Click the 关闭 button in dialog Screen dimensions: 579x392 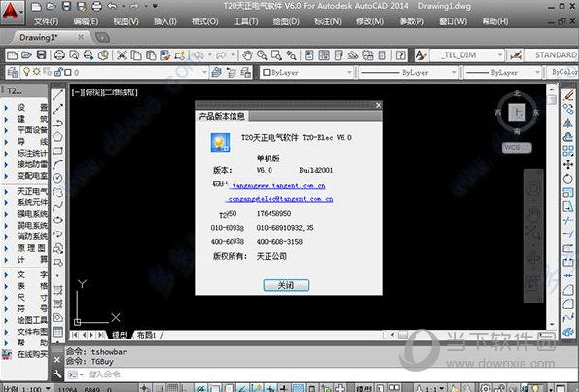click(286, 285)
